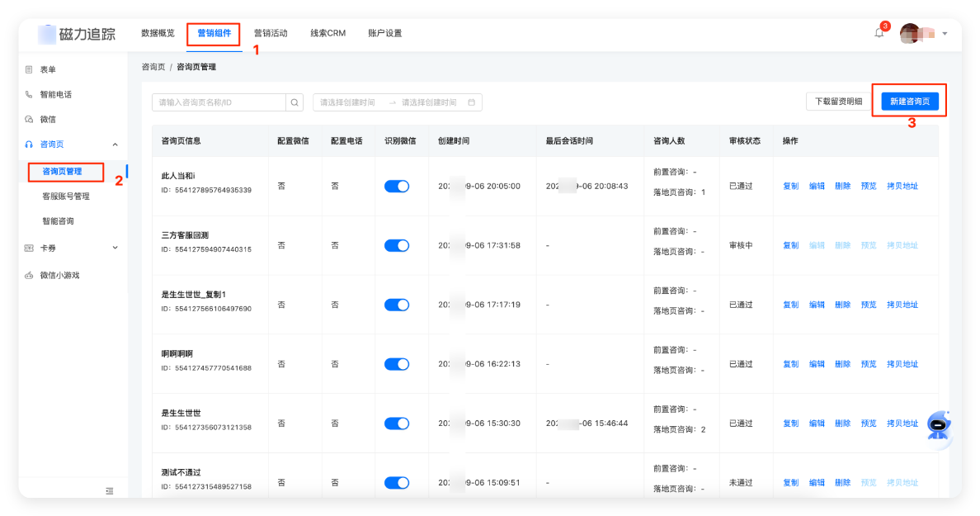Select the 卡券 coupon icon

28,248
